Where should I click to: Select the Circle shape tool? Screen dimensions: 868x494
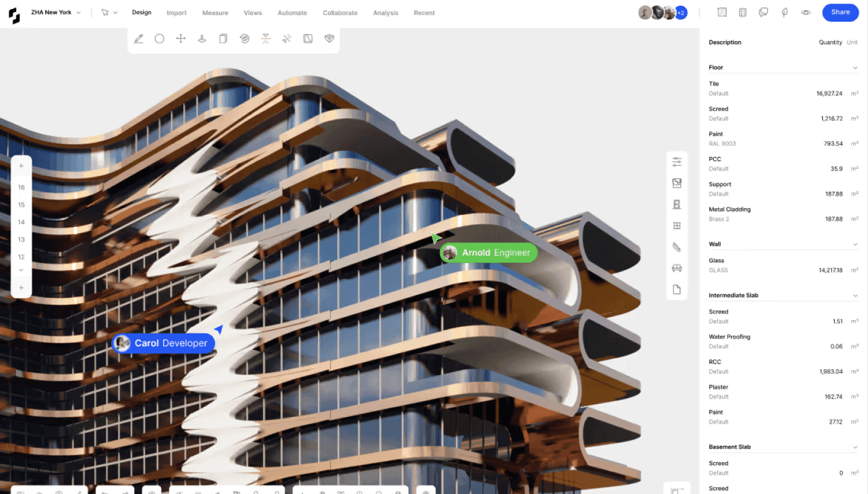pos(159,38)
